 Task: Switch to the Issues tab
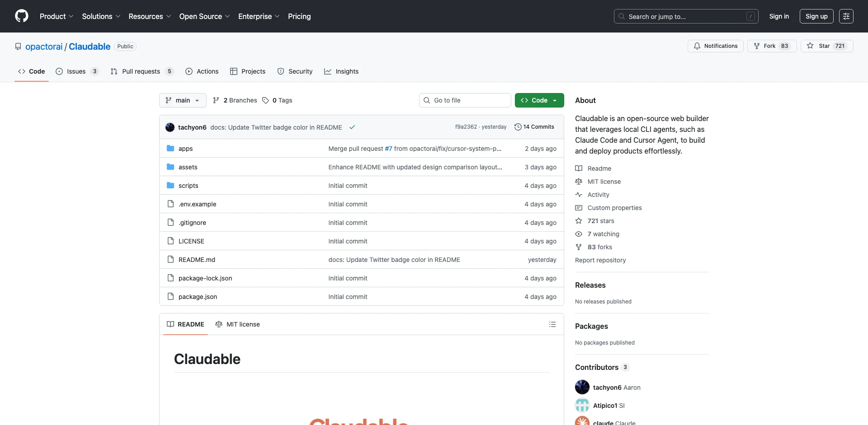click(76, 71)
